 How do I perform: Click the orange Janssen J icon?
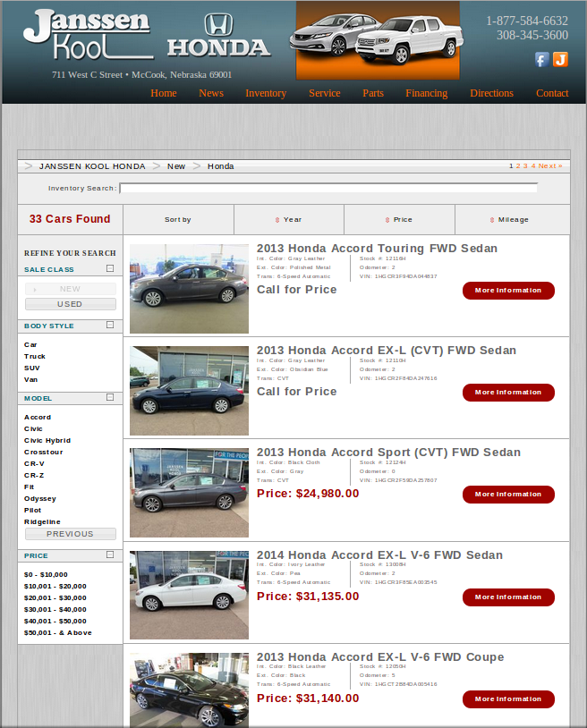pos(560,60)
